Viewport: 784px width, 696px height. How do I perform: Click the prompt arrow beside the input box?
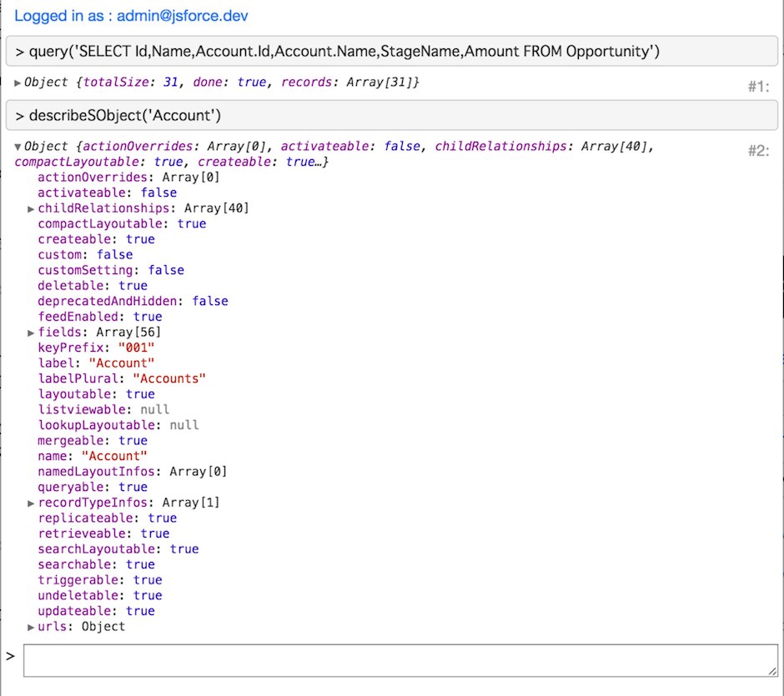pos(11,655)
